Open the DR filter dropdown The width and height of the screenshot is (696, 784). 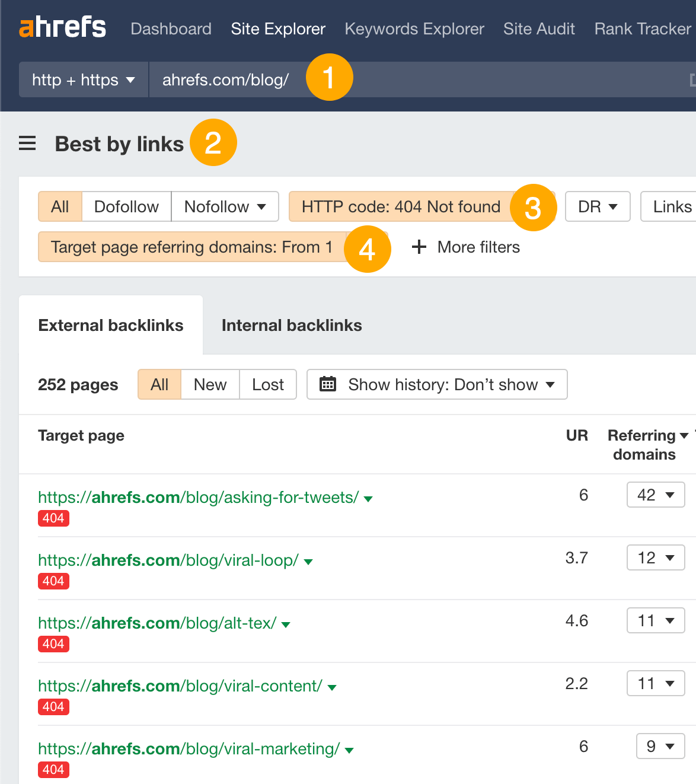597,206
